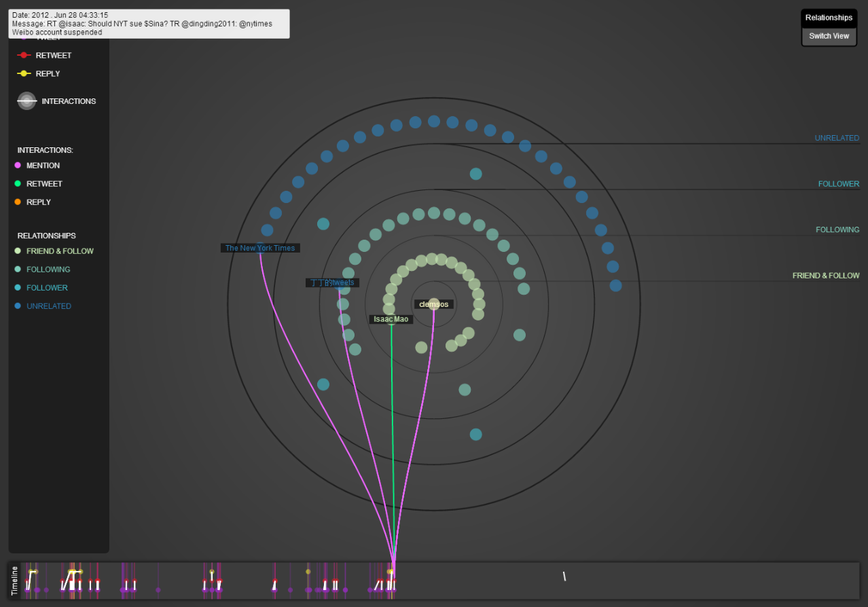
Task: Click the white marker on the timeline
Action: click(564, 576)
